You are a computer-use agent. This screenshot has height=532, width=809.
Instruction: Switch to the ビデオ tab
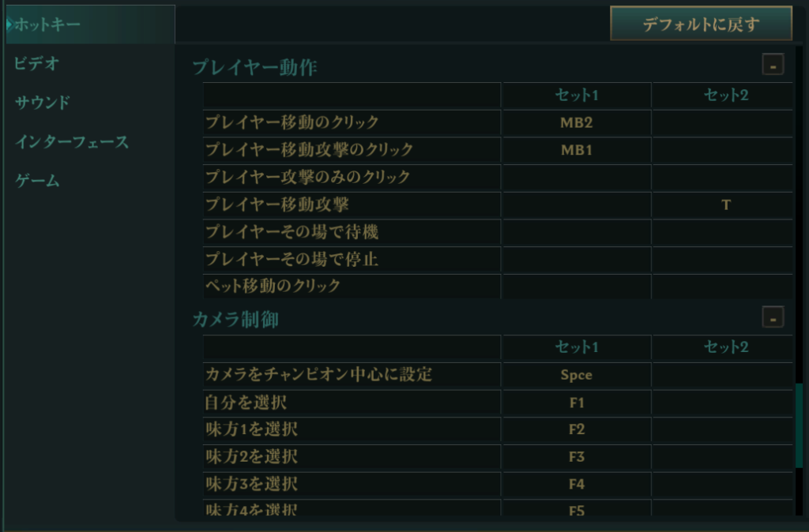point(37,64)
